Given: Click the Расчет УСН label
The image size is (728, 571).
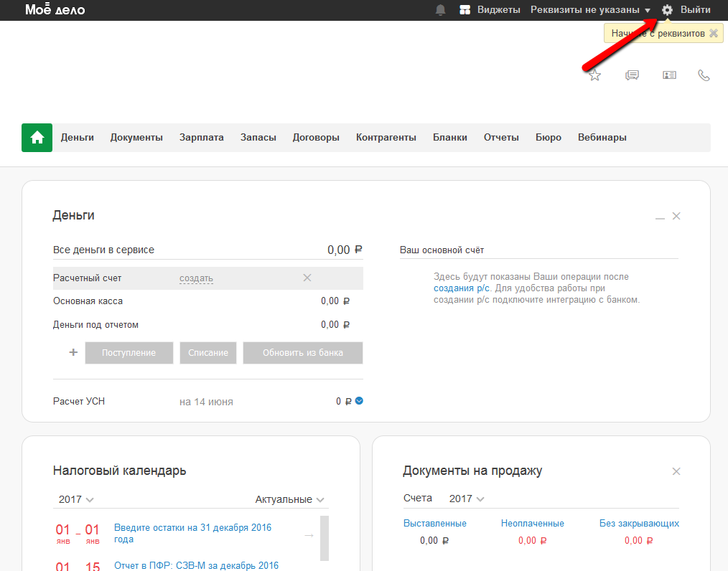Looking at the screenshot, I should point(79,401).
